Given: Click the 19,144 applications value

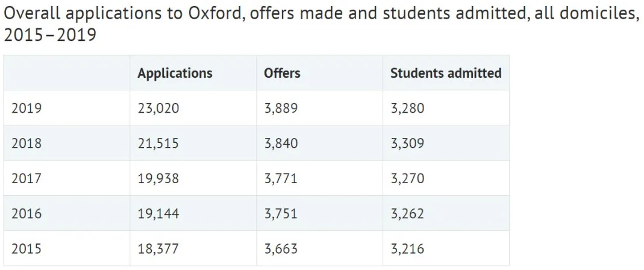Looking at the screenshot, I should coord(158,213).
